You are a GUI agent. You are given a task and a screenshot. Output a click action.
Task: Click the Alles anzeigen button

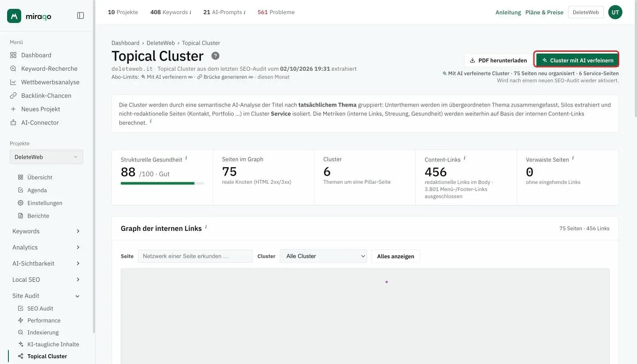coord(395,256)
